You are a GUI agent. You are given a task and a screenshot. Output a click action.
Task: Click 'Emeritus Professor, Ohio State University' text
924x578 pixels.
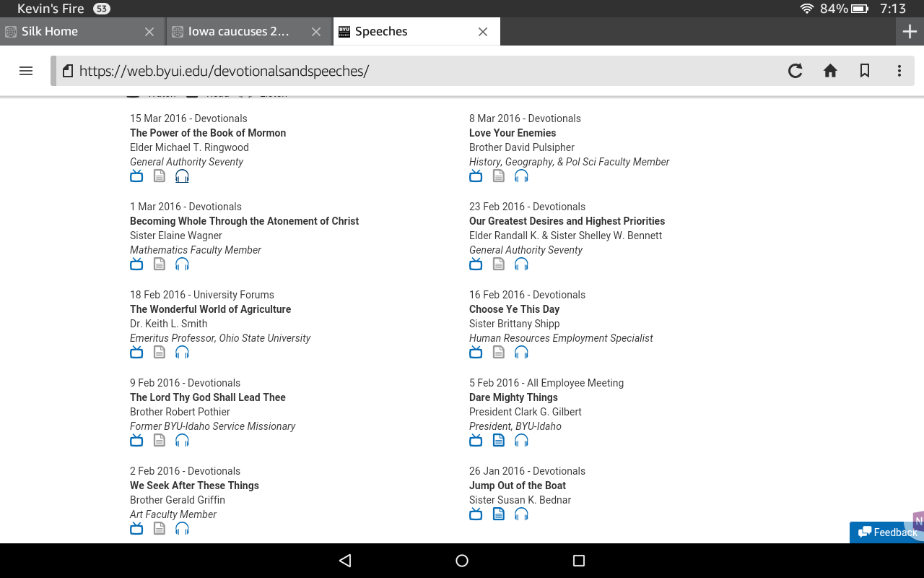(x=220, y=338)
